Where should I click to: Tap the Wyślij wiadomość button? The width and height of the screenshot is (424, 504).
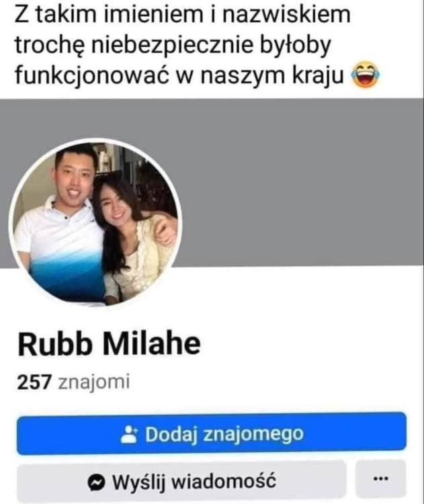[181, 482]
